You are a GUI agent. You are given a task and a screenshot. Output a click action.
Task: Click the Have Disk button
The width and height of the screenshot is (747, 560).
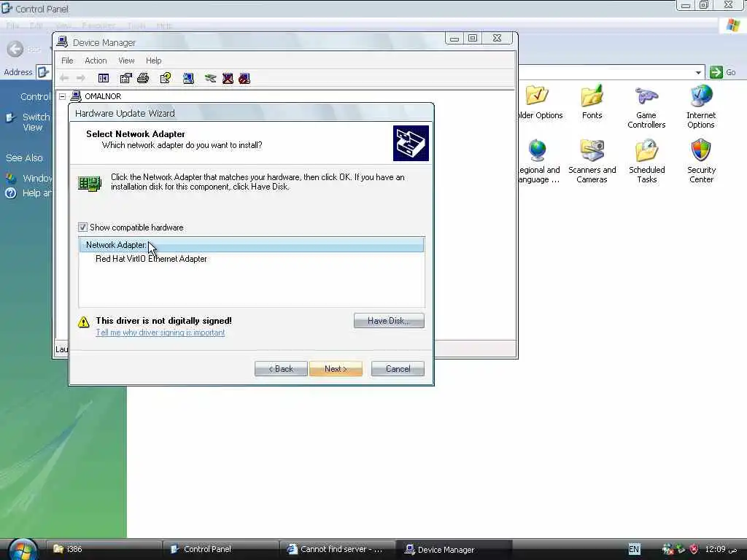(x=389, y=321)
